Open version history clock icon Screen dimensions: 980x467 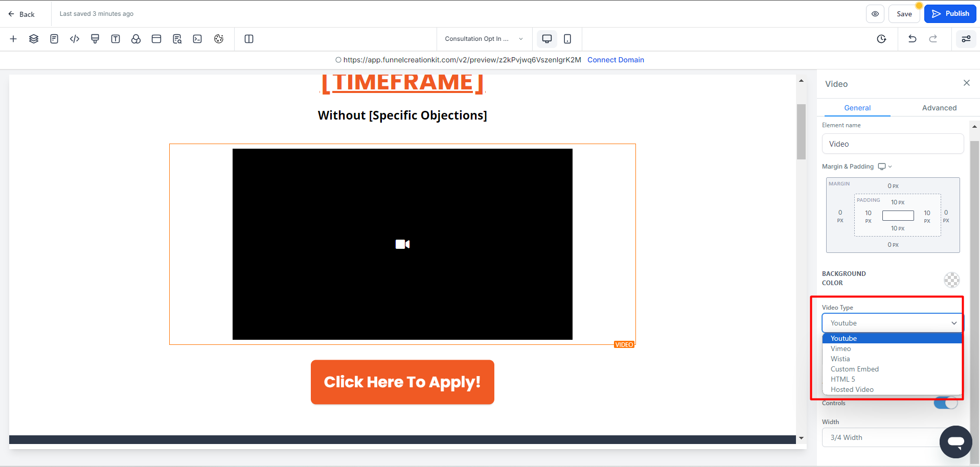(x=881, y=39)
